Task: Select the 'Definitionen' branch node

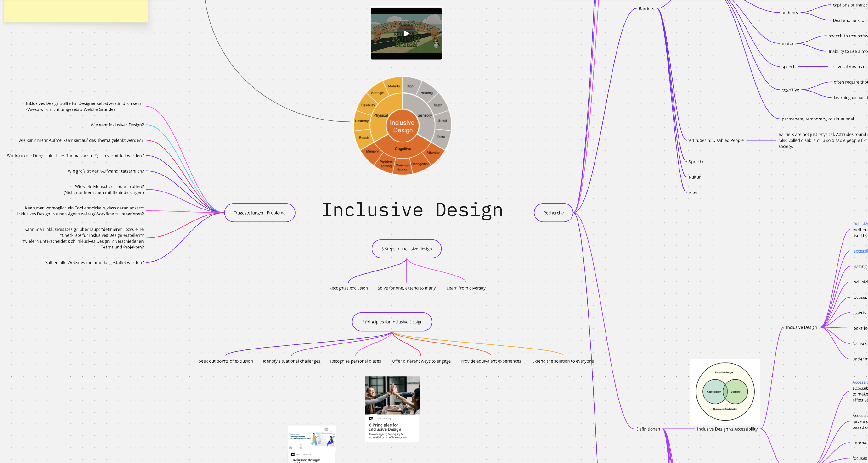Action: tap(648, 429)
